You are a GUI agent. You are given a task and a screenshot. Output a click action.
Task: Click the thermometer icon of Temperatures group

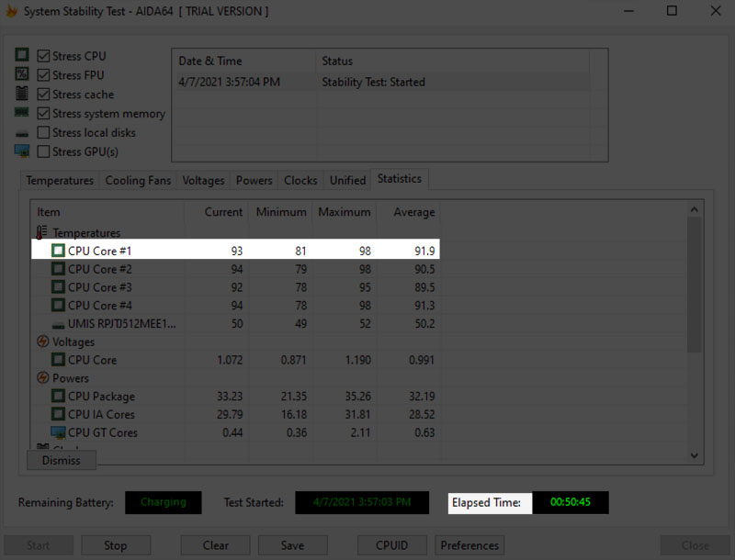tap(42, 232)
